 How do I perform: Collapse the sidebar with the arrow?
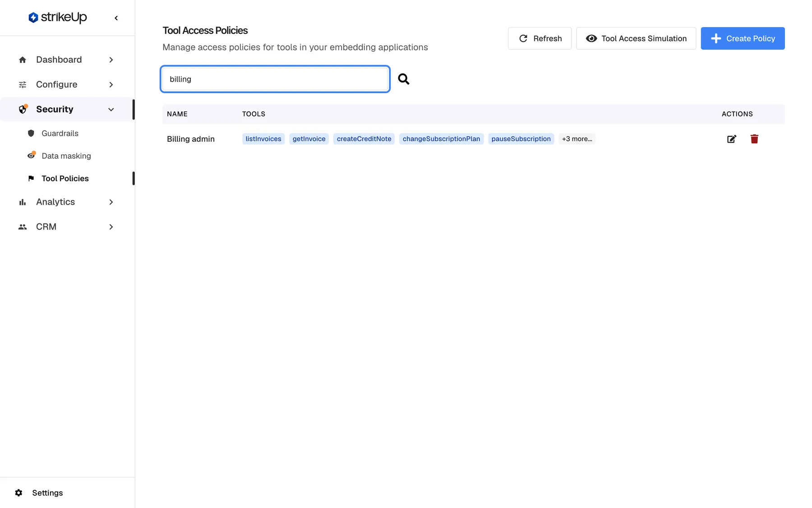pyautogui.click(x=116, y=18)
